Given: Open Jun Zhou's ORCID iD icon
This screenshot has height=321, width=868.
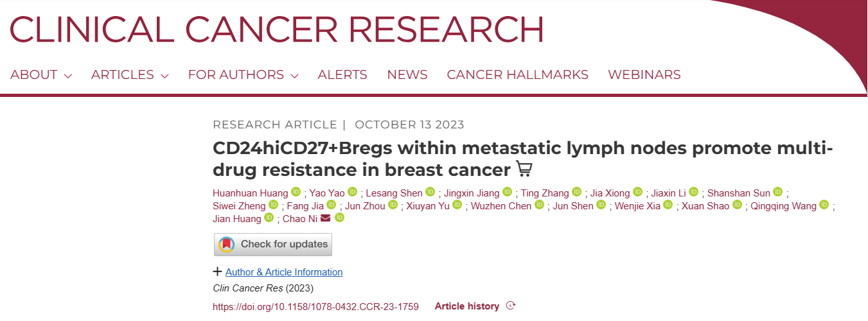Looking at the screenshot, I should (393, 205).
